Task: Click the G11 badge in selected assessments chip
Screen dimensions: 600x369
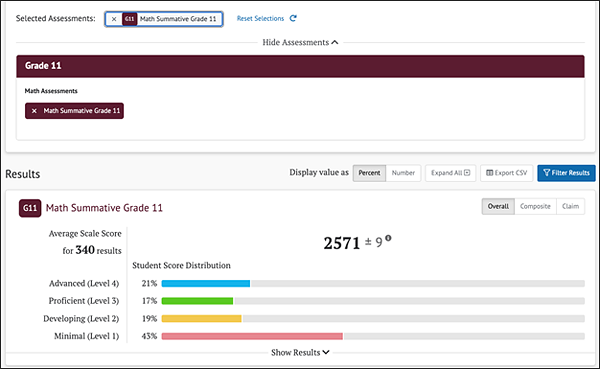Action: [129, 19]
